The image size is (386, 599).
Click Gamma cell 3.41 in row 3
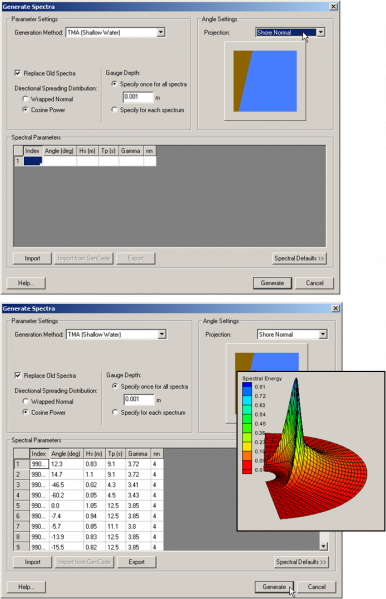pyautogui.click(x=138, y=485)
